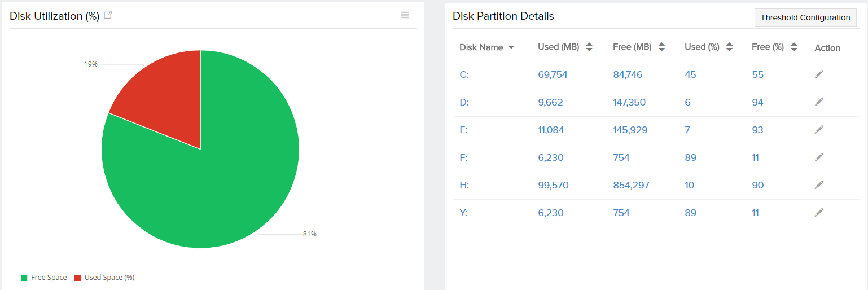
Task: Open Threshold Configuration
Action: pyautogui.click(x=805, y=17)
